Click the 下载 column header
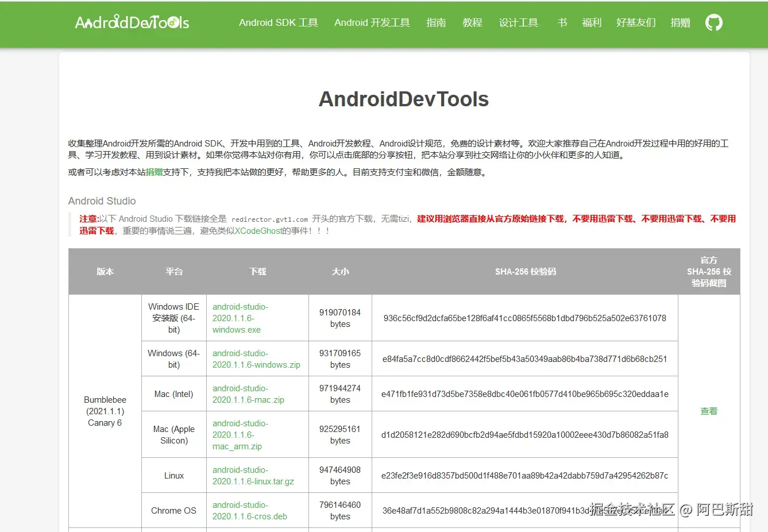This screenshot has height=532, width=768. point(258,272)
